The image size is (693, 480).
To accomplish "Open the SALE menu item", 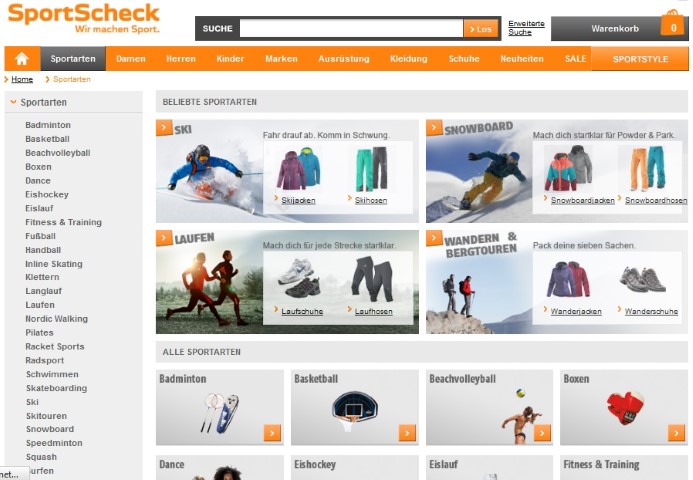I will 575,59.
